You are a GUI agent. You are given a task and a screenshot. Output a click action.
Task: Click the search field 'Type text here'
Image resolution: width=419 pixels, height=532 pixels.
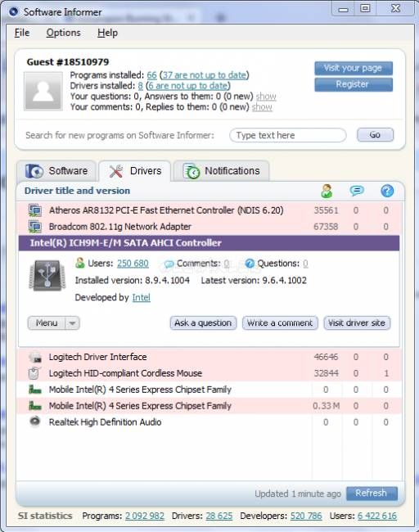[x=288, y=135]
